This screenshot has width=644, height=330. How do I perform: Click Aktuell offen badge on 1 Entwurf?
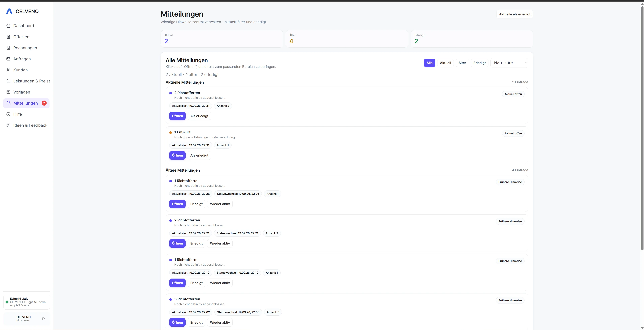[513, 133]
